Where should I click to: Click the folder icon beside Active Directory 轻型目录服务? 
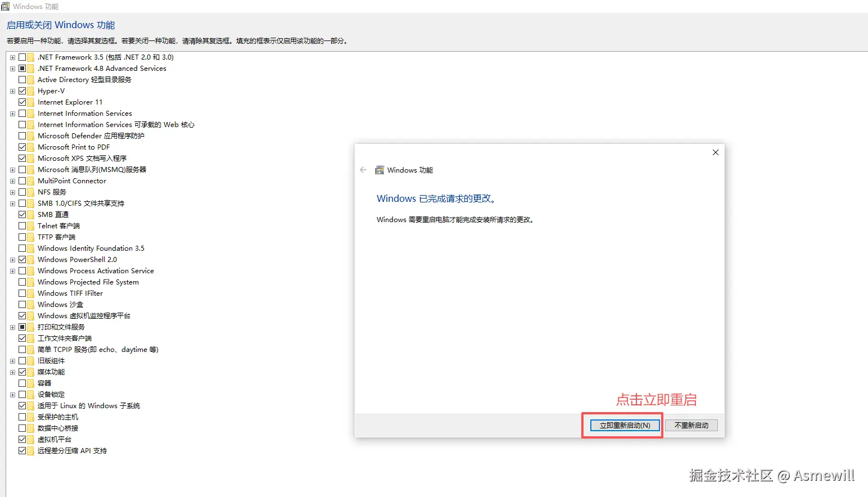(x=30, y=80)
